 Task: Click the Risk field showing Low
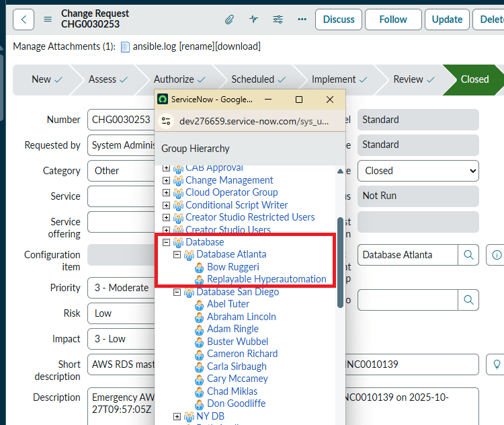point(121,313)
